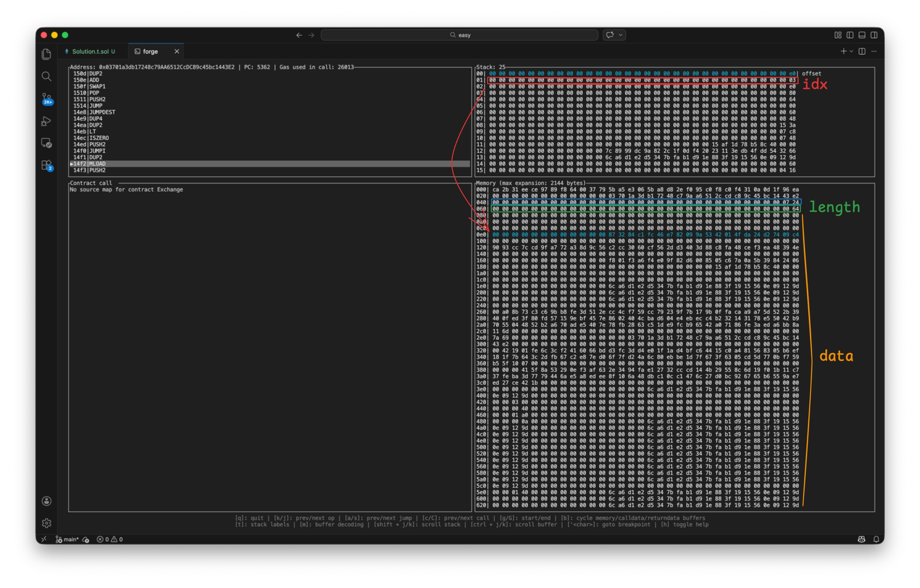Screen dimensions: 920x588
Task: Click the errors and warnings count
Action: [110, 539]
